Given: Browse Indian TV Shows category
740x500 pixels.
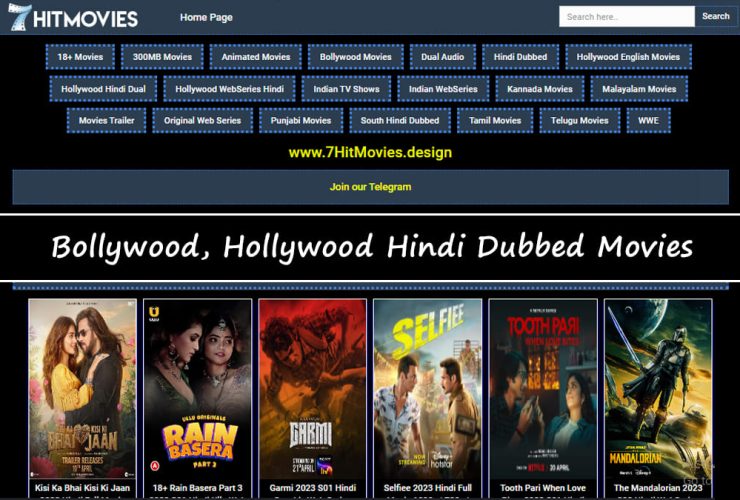Looking at the screenshot, I should tap(346, 89).
